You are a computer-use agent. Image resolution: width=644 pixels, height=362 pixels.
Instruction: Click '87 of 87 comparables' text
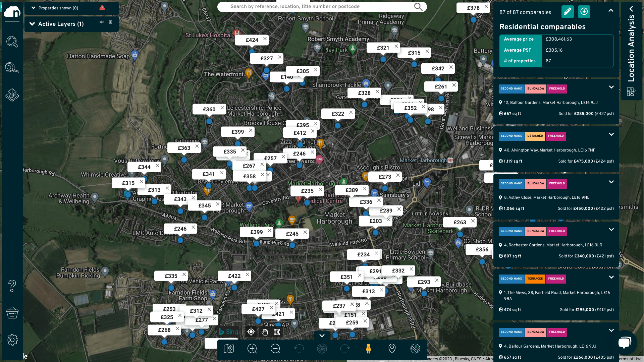pyautogui.click(x=525, y=12)
